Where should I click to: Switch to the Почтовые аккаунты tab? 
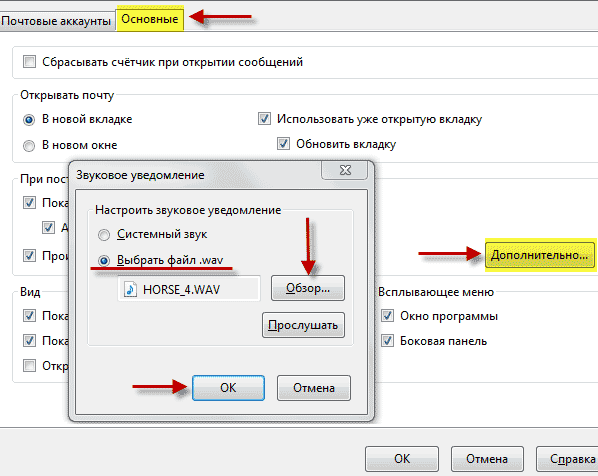pyautogui.click(x=56, y=21)
